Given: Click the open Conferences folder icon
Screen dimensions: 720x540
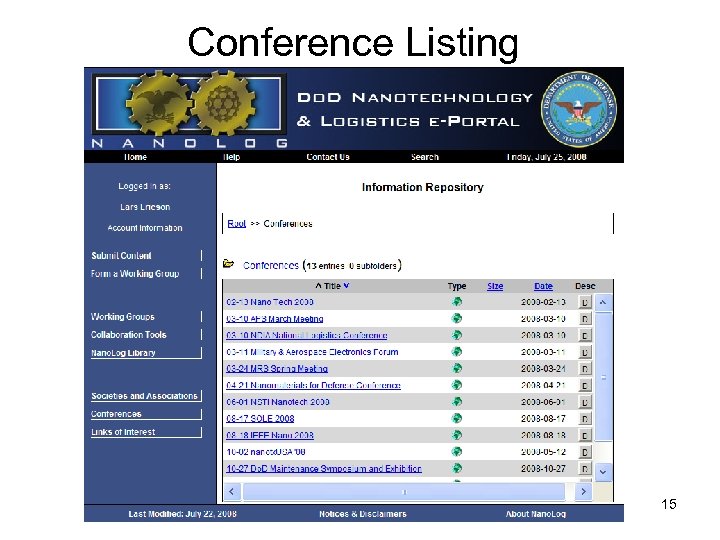Looking at the screenshot, I should [228, 264].
